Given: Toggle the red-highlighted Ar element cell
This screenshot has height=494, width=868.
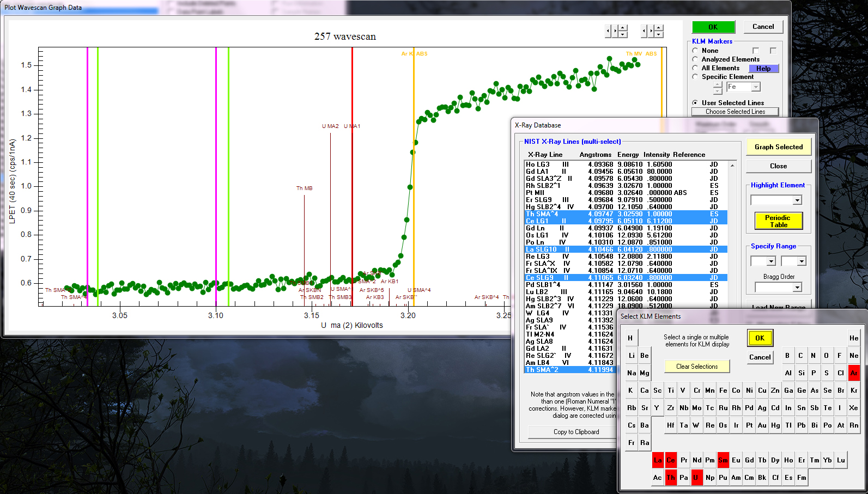Looking at the screenshot, I should tap(853, 373).
